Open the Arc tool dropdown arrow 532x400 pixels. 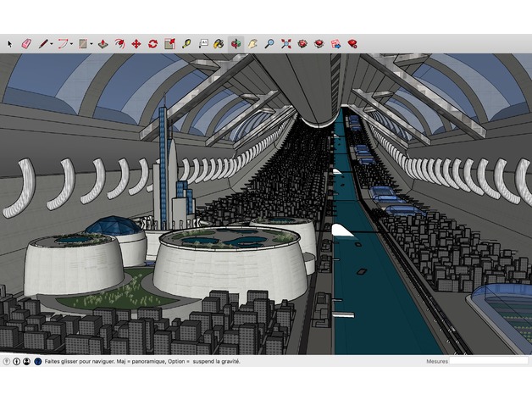tap(71, 44)
